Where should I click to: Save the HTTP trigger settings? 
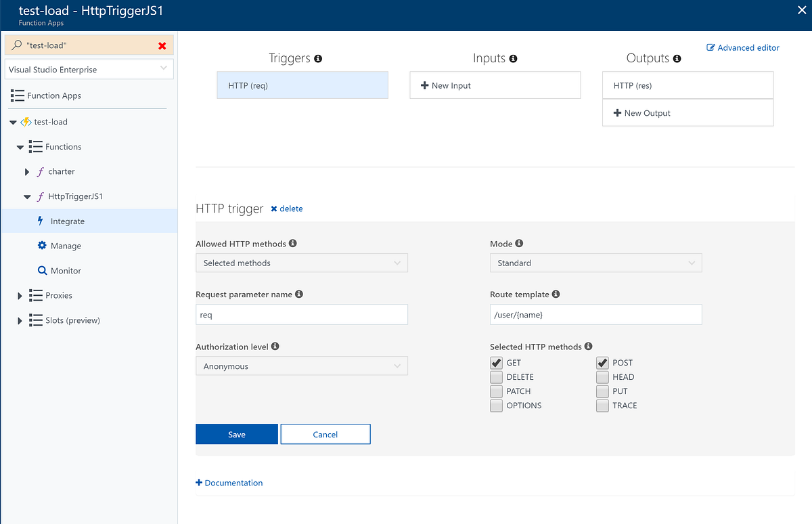[237, 434]
